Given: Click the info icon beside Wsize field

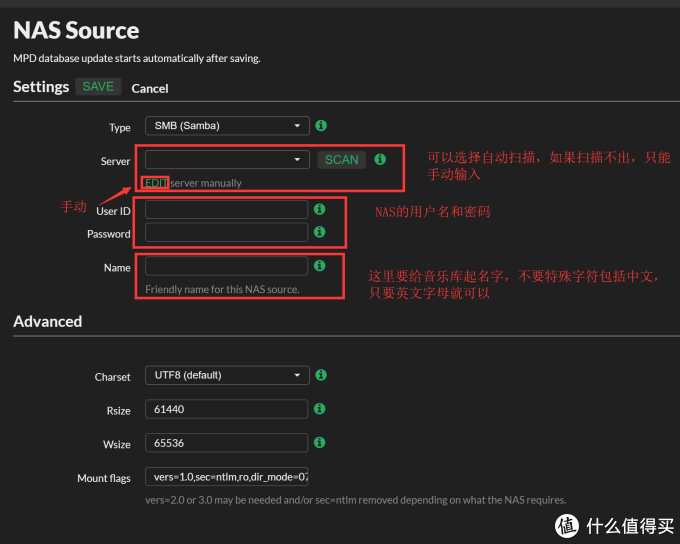Looking at the screenshot, I should (x=320, y=442).
